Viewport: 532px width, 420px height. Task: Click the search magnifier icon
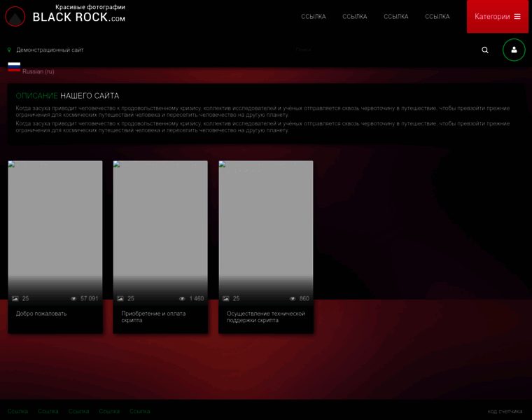485,50
